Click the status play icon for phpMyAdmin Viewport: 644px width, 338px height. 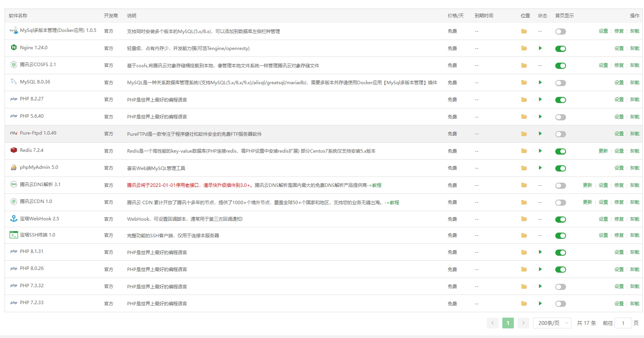540,168
